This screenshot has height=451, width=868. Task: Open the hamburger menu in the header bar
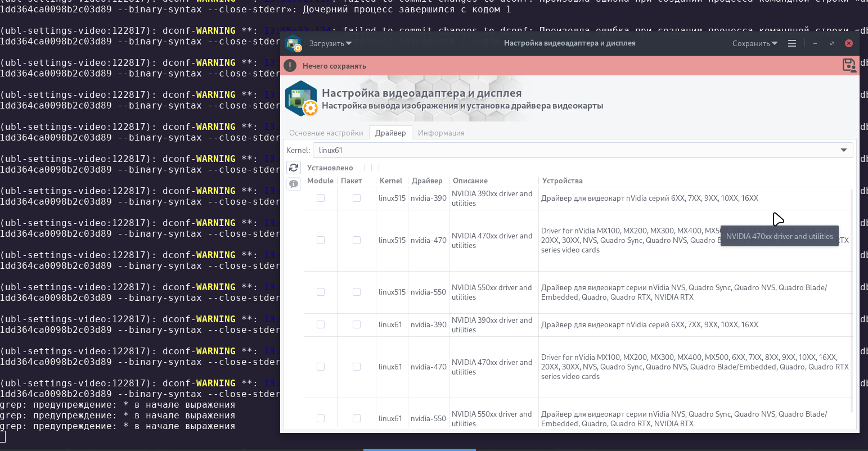[x=792, y=43]
